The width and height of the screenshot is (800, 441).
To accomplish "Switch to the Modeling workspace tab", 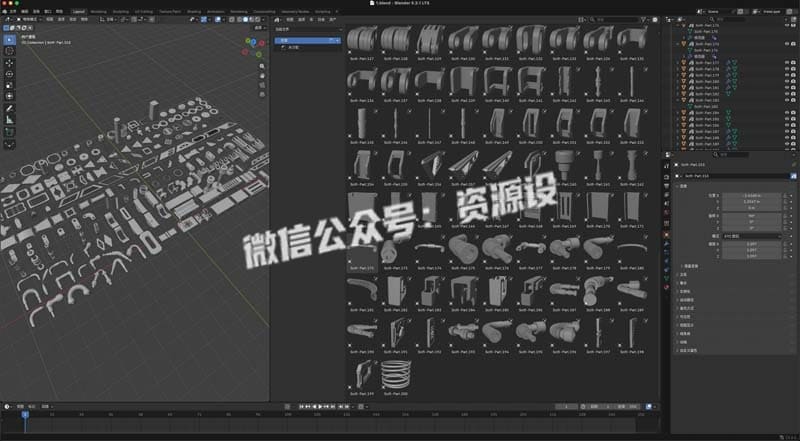I will pyautogui.click(x=98, y=11).
